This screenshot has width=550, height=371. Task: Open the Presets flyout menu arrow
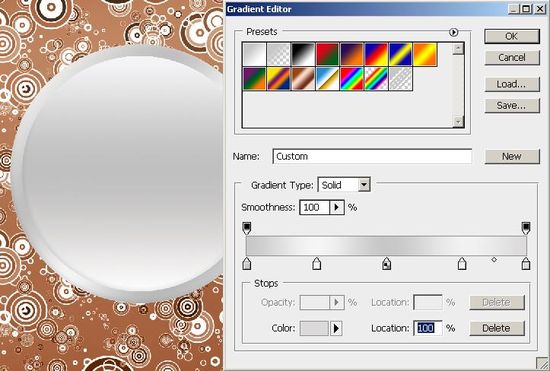[x=453, y=32]
